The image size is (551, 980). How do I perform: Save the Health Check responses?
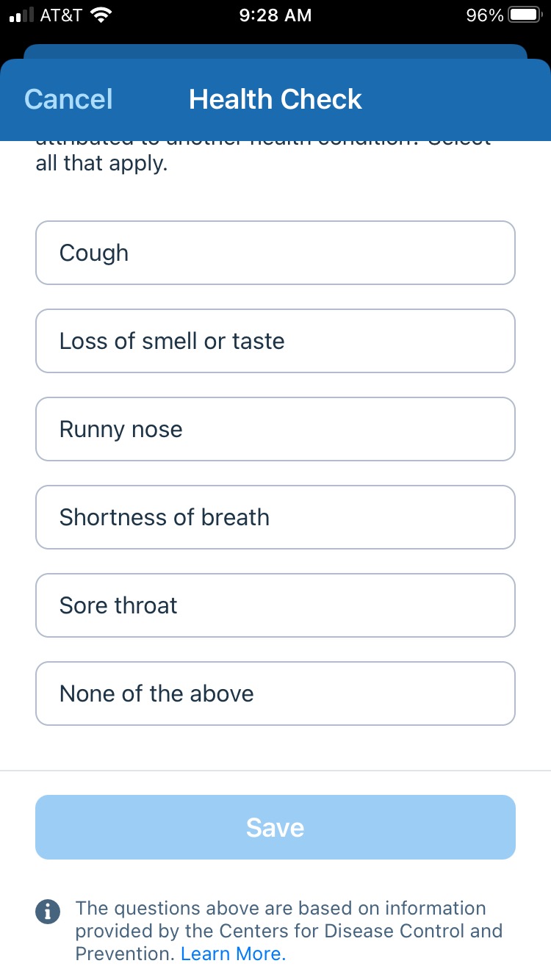275,827
